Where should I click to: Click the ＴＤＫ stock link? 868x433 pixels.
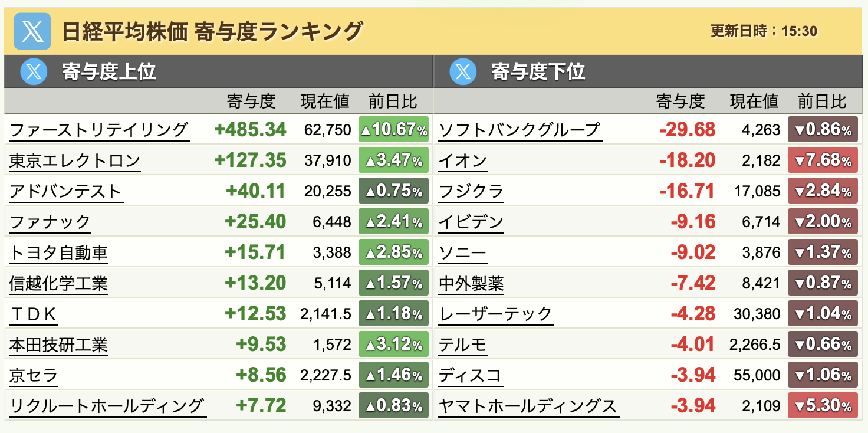point(34,314)
